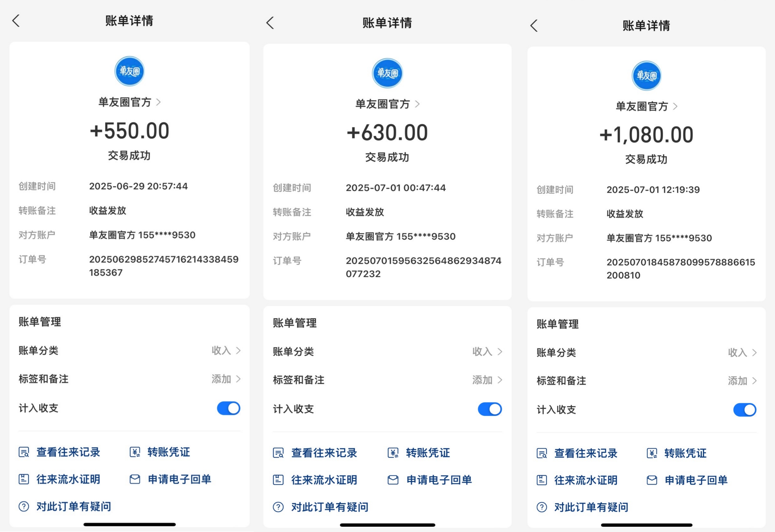Tap back arrow in the +1,080.00 bill screen
The image size is (775, 532).
(534, 26)
